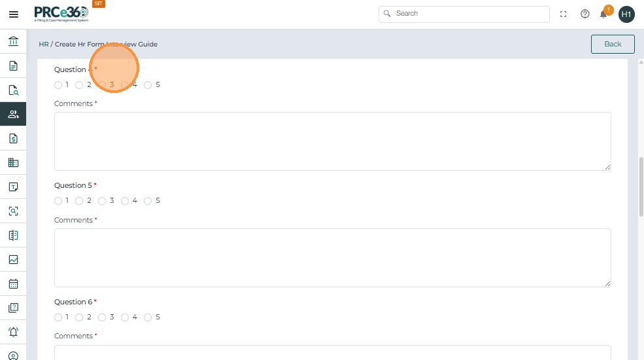Click the Question 5 label text
This screenshot has width=644, height=360.
73,185
